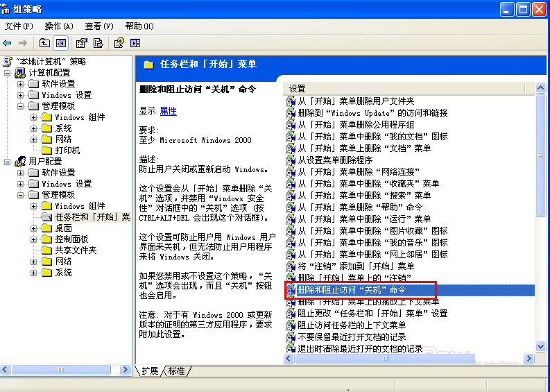Click the settings list horizontal scrollbar thumb

click(x=386, y=358)
